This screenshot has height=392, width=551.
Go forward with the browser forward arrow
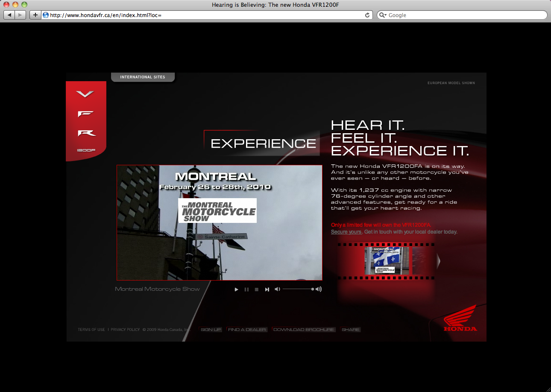tap(21, 15)
